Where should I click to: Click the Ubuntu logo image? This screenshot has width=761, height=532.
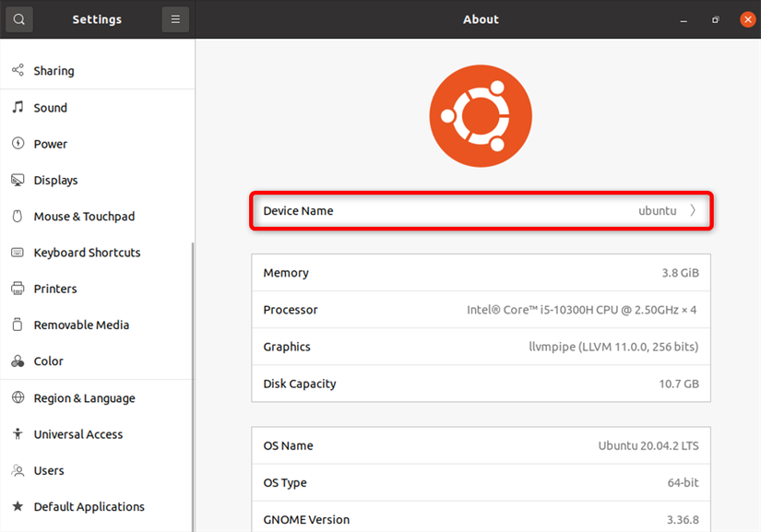click(481, 115)
